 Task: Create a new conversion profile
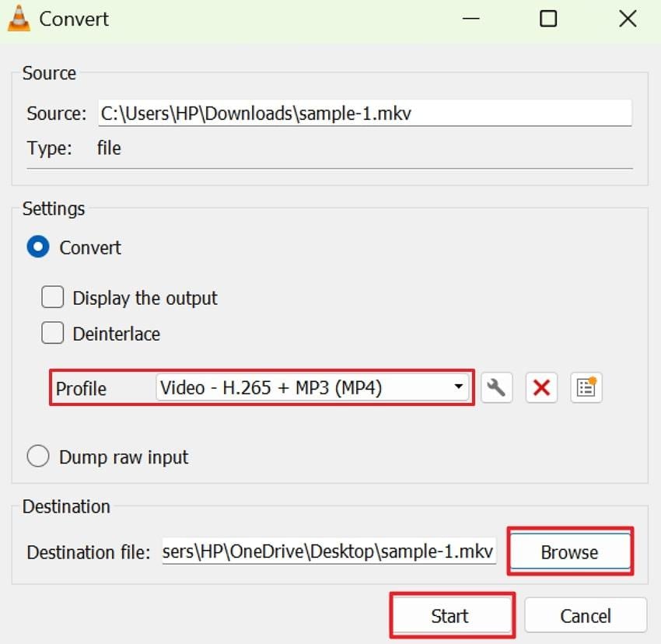586,387
